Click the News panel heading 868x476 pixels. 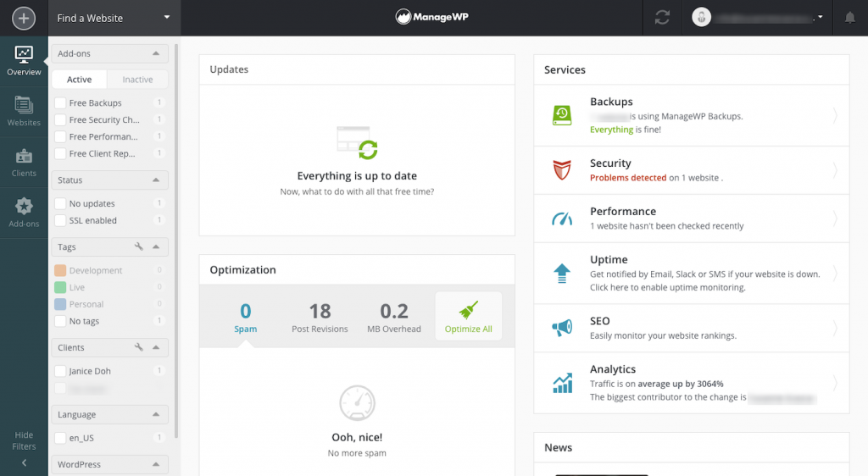558,447
